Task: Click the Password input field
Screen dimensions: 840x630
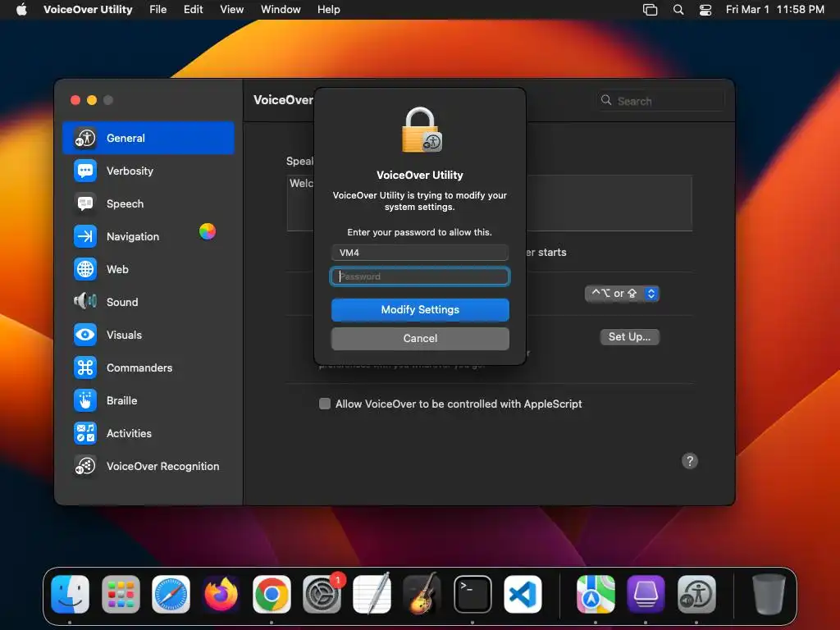Action: 420,276
